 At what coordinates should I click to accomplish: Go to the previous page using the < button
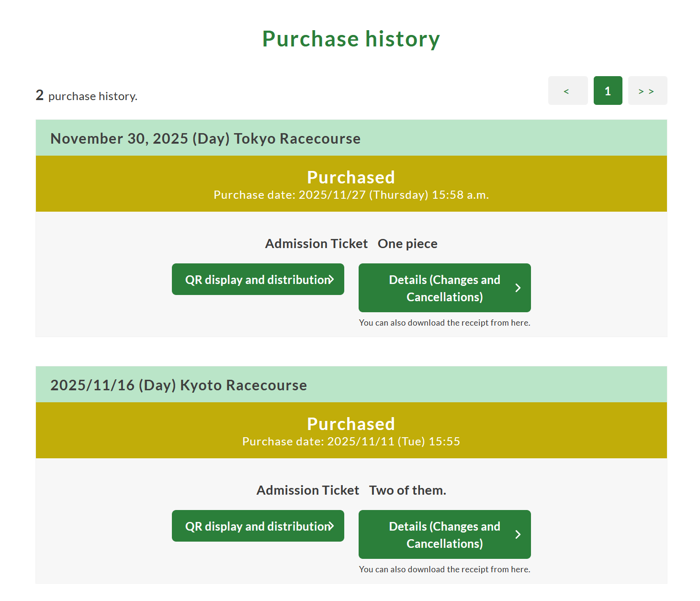(x=568, y=91)
